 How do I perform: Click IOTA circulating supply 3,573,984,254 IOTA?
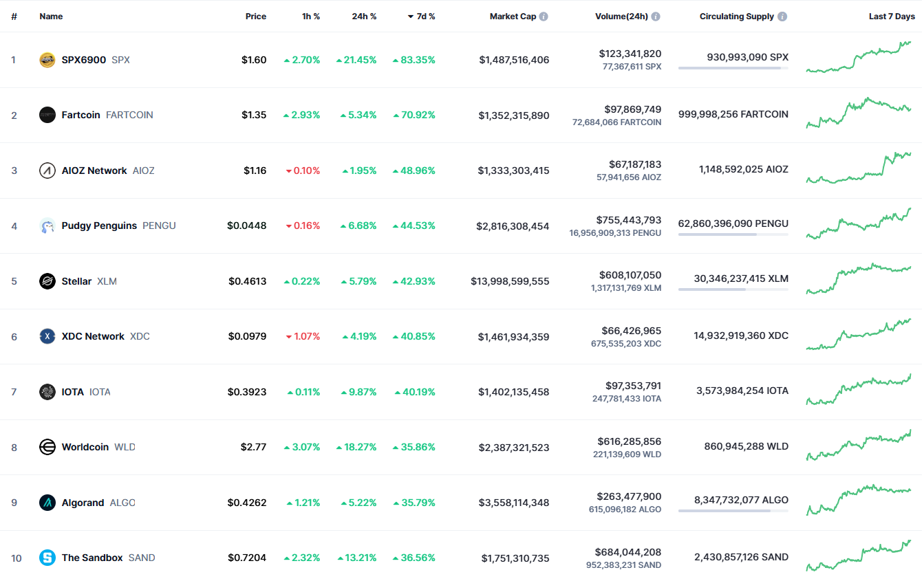pyautogui.click(x=742, y=391)
